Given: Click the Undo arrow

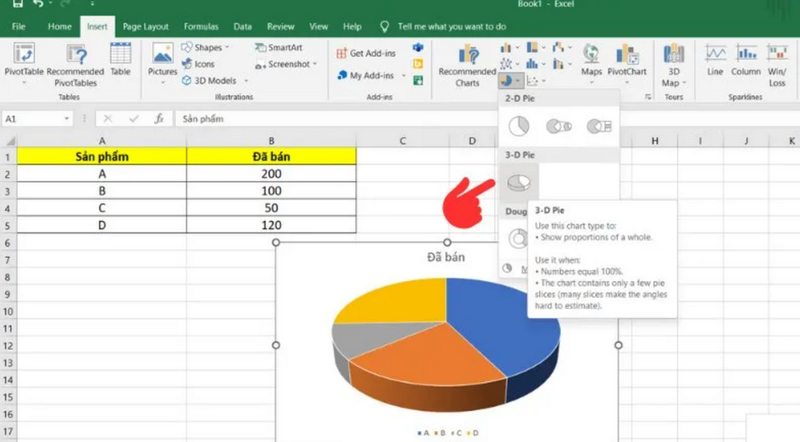Looking at the screenshot, I should pos(38,4).
